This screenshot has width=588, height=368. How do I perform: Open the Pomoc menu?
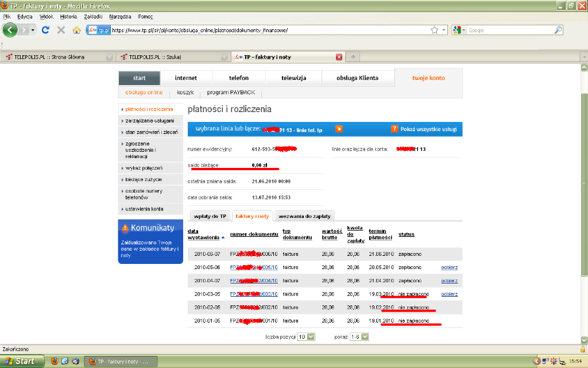[145, 17]
